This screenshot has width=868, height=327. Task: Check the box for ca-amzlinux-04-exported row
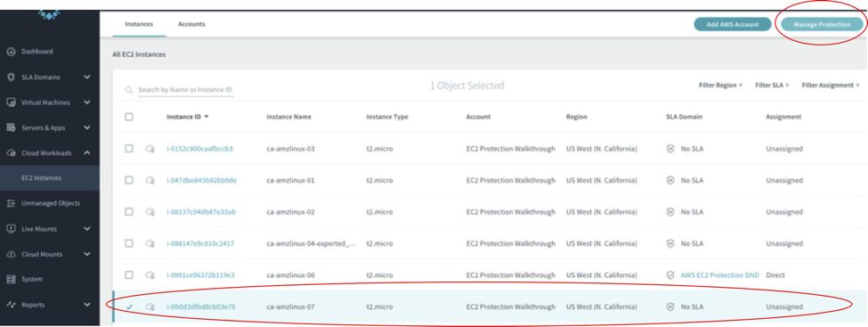[x=129, y=243]
